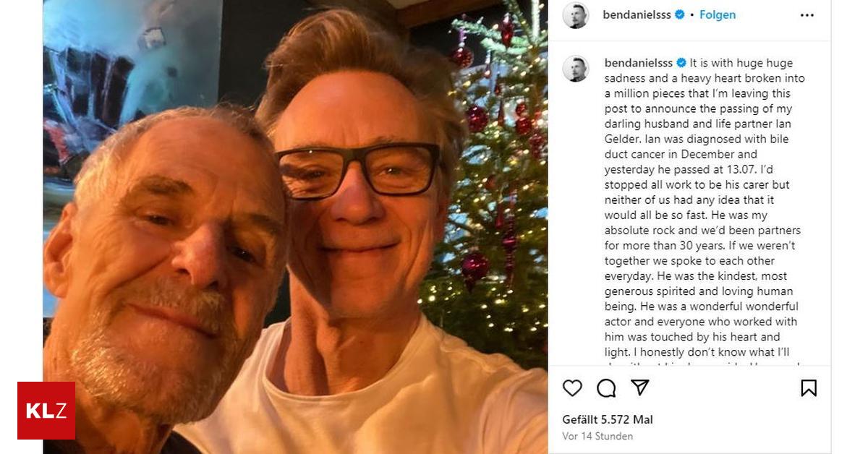
Task: Save the post with the bookmark icon
Action: click(807, 388)
